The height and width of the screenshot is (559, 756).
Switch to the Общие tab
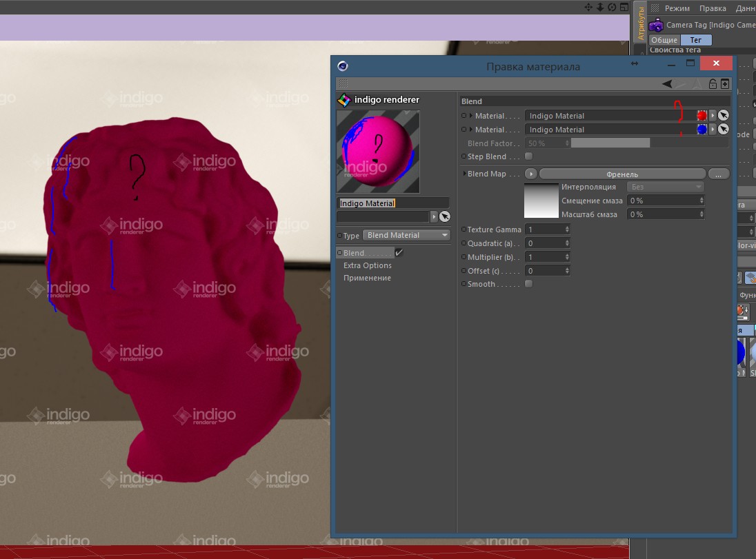pos(664,40)
